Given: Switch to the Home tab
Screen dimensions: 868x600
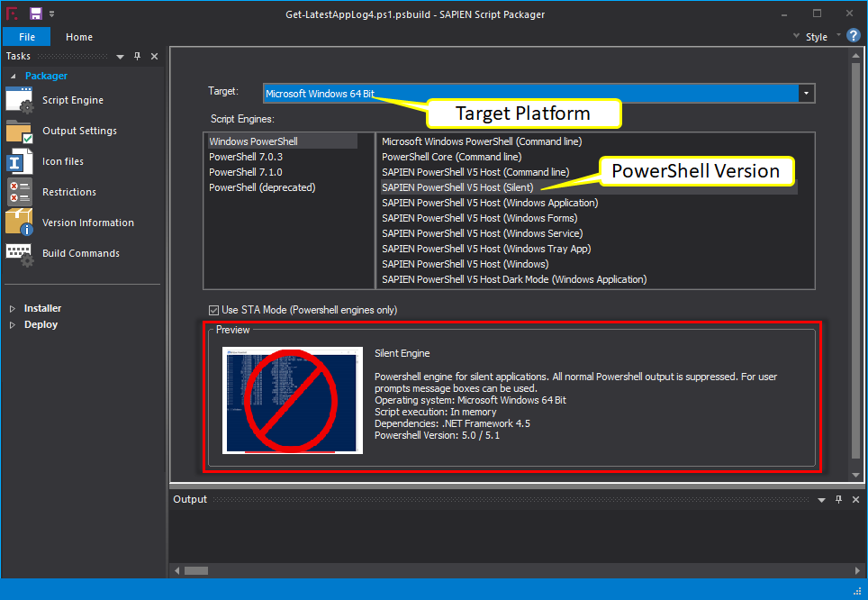Looking at the screenshot, I should [x=79, y=37].
